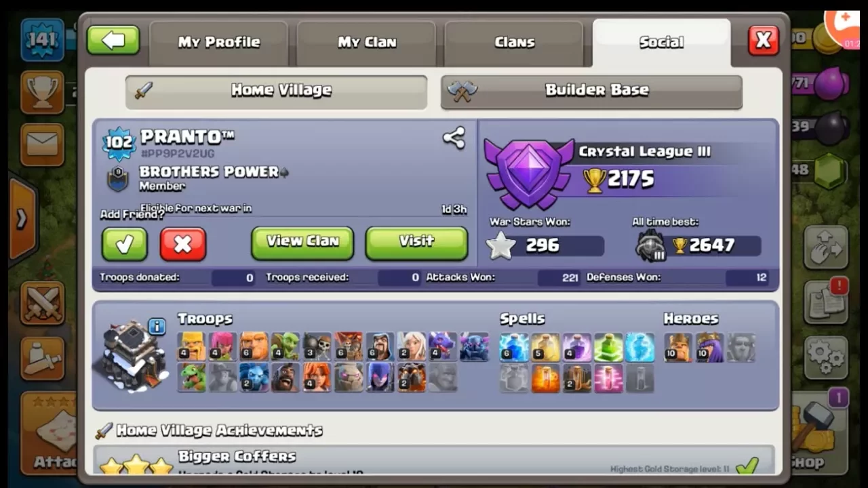
Task: Open the Clans tab
Action: point(514,43)
